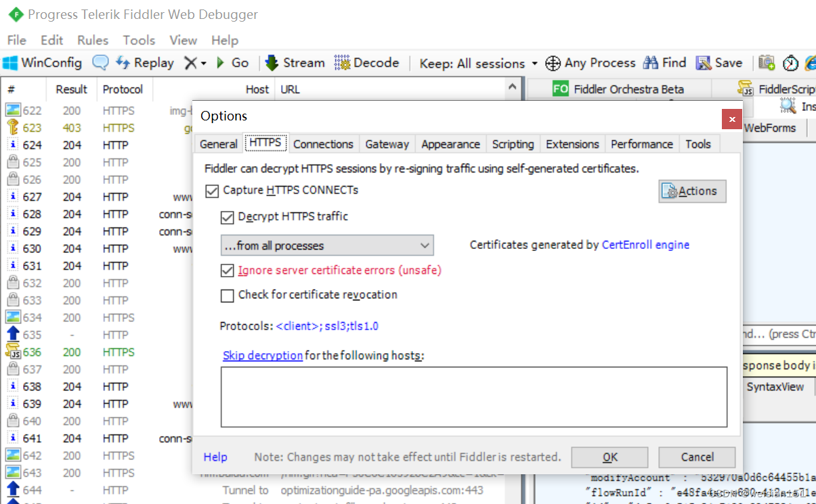Select session 623 with key icon
This screenshot has width=816, height=504.
[14, 127]
